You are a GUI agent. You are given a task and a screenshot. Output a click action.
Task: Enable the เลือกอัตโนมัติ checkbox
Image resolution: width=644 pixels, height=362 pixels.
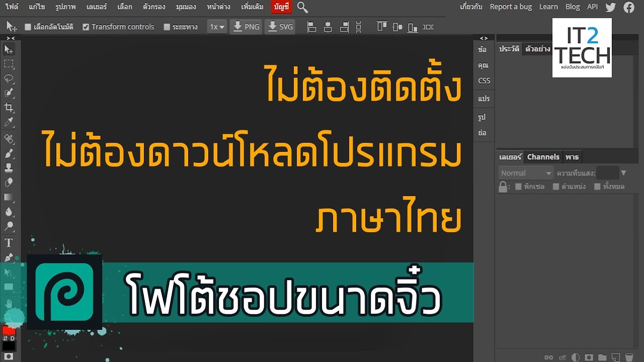28,27
